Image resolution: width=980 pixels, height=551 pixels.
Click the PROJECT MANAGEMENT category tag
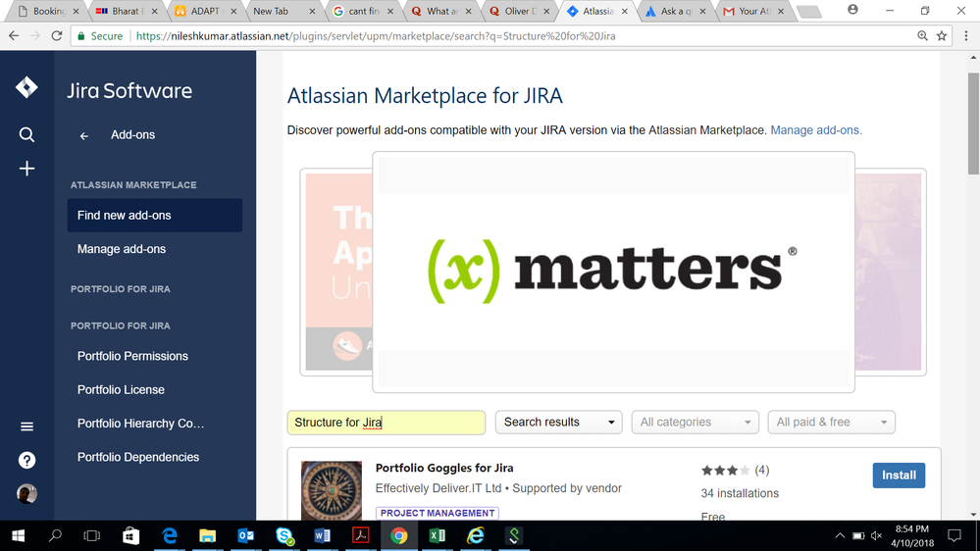pos(438,513)
